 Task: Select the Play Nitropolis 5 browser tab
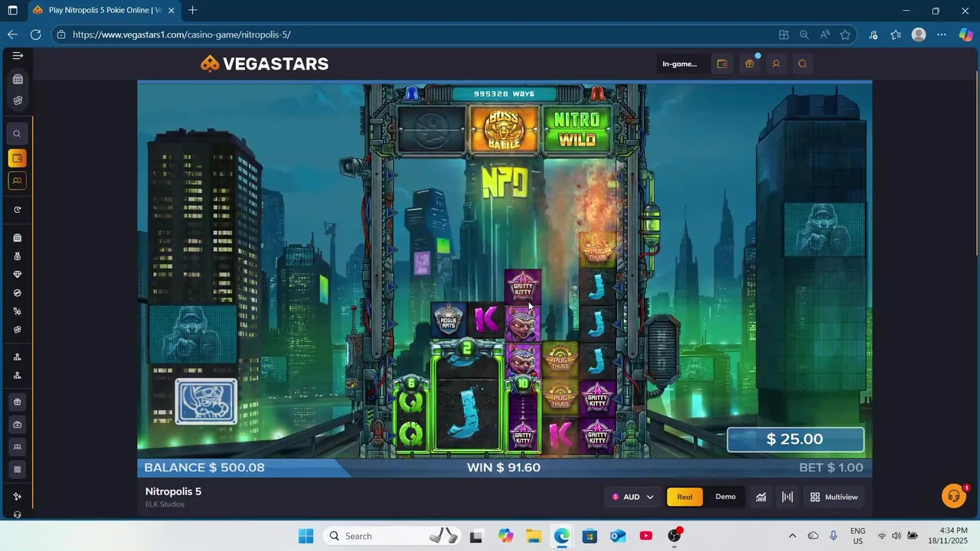[x=103, y=11]
